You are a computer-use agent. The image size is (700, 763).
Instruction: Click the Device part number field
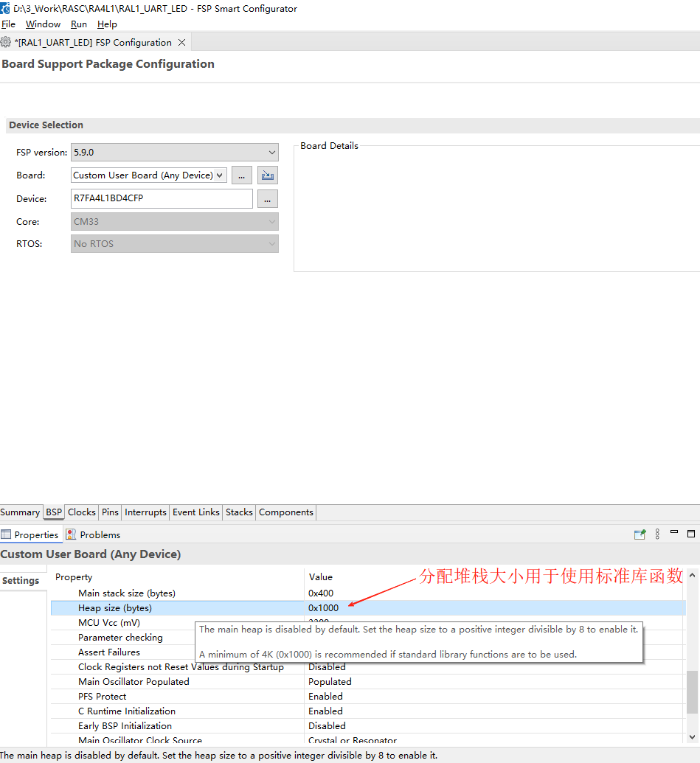(x=162, y=198)
